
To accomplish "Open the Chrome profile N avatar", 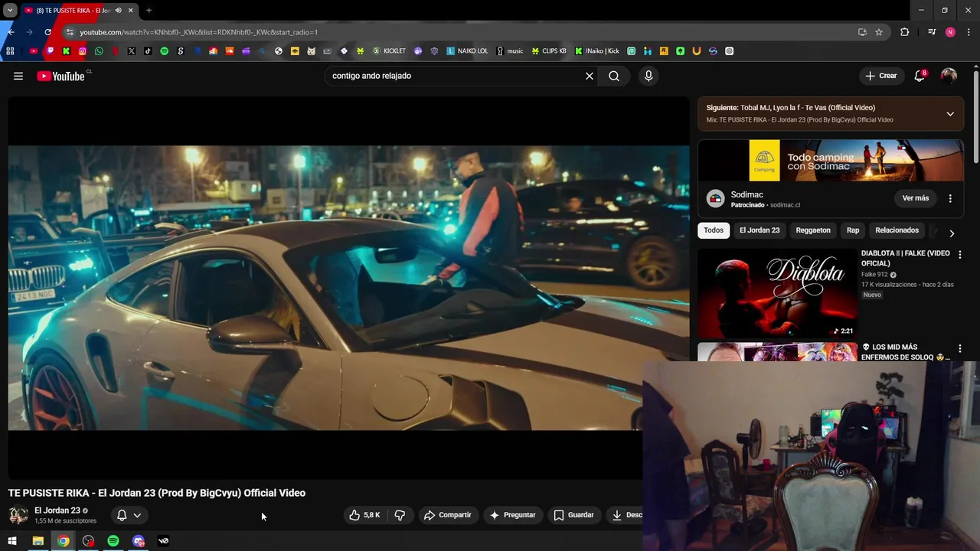I will click(950, 32).
